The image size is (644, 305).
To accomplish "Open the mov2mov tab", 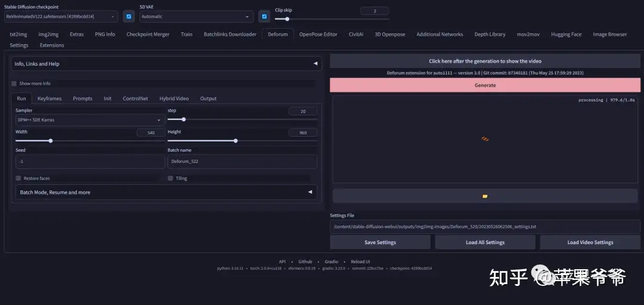I will coord(528,35).
